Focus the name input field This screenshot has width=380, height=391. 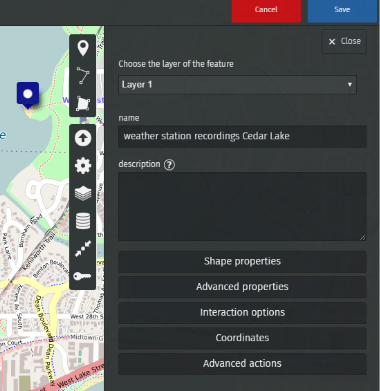(x=242, y=136)
